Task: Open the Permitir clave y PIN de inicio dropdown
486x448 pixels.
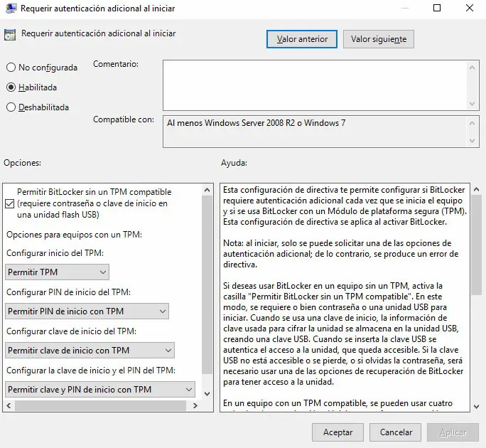Action: coord(100,390)
